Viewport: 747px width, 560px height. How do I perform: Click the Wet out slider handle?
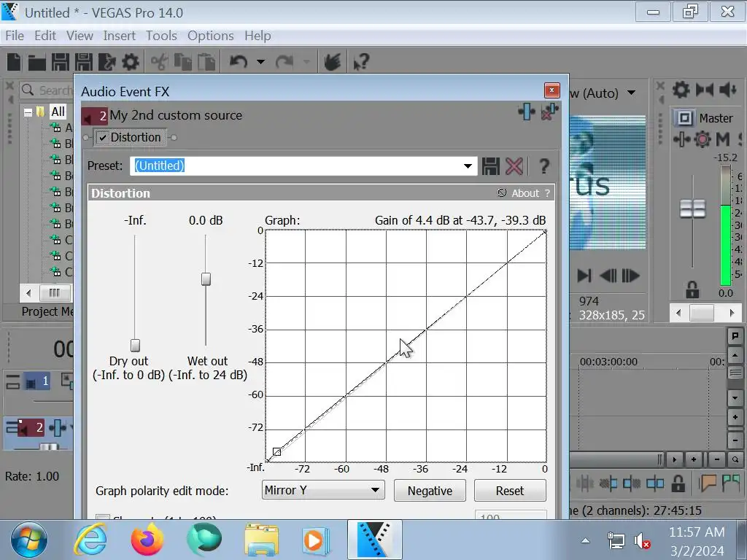tap(206, 279)
